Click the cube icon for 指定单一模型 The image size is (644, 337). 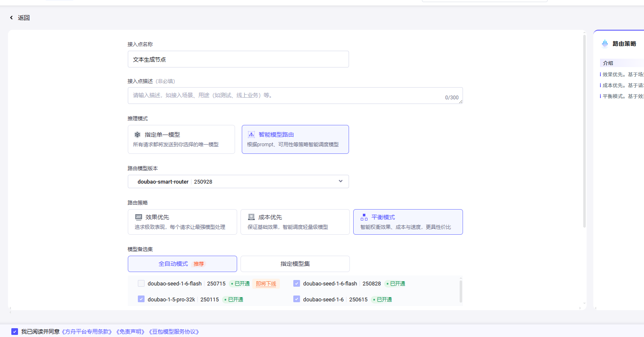click(137, 135)
